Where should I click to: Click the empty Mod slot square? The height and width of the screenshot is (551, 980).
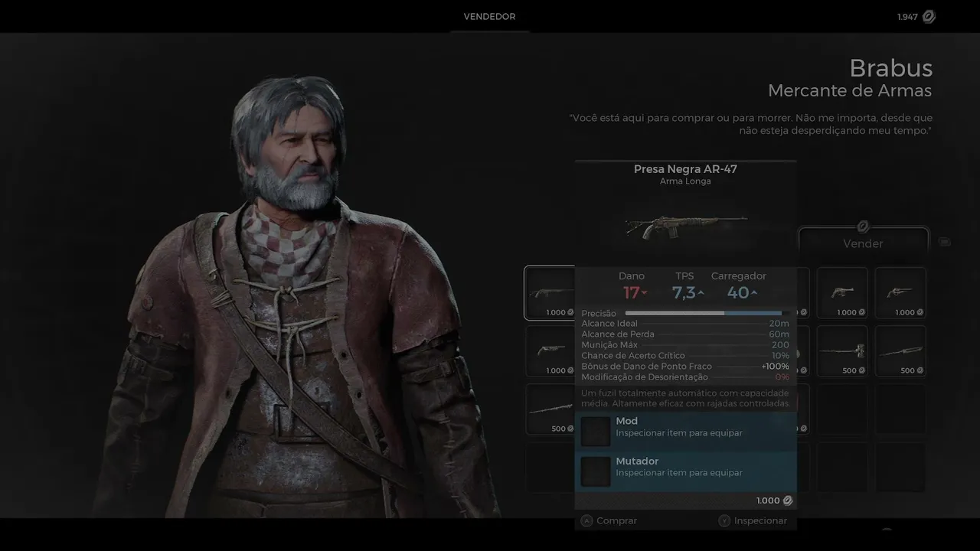596,431
